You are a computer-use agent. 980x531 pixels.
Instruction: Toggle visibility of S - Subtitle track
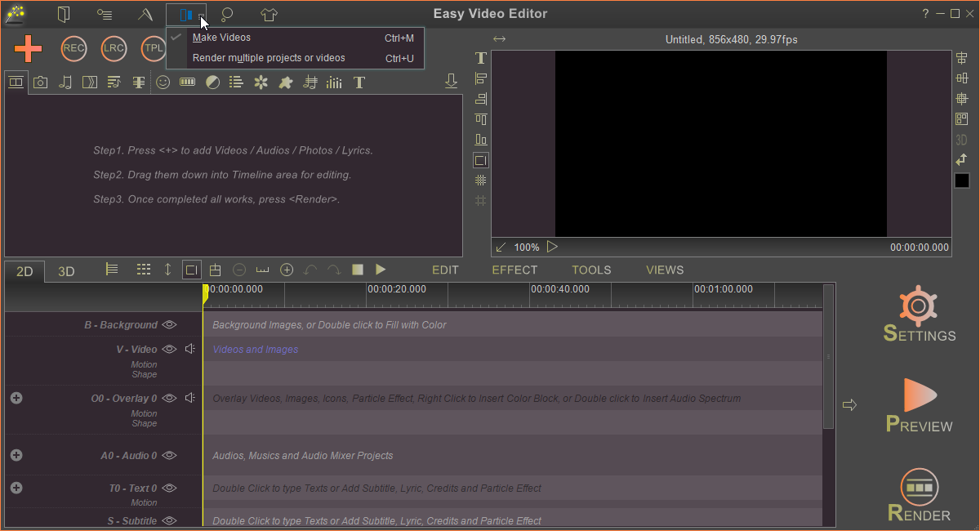169,520
